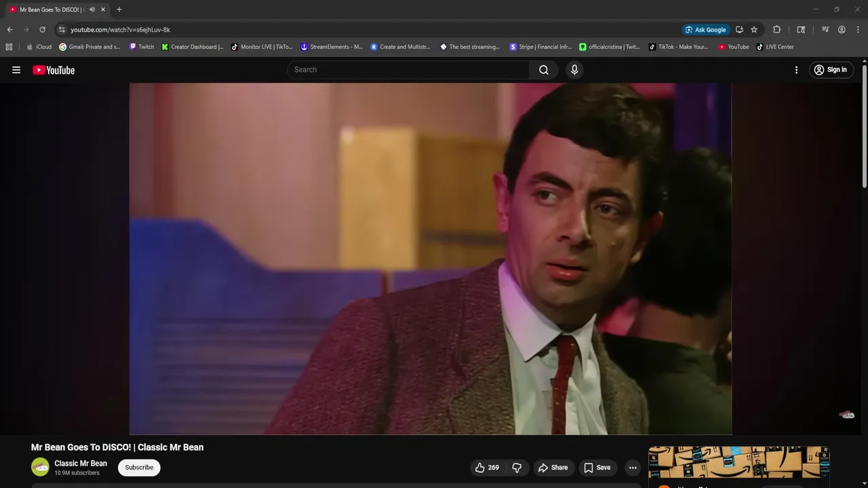The height and width of the screenshot is (488, 868).
Task: Open The best streaming bookmark
Action: [x=470, y=47]
